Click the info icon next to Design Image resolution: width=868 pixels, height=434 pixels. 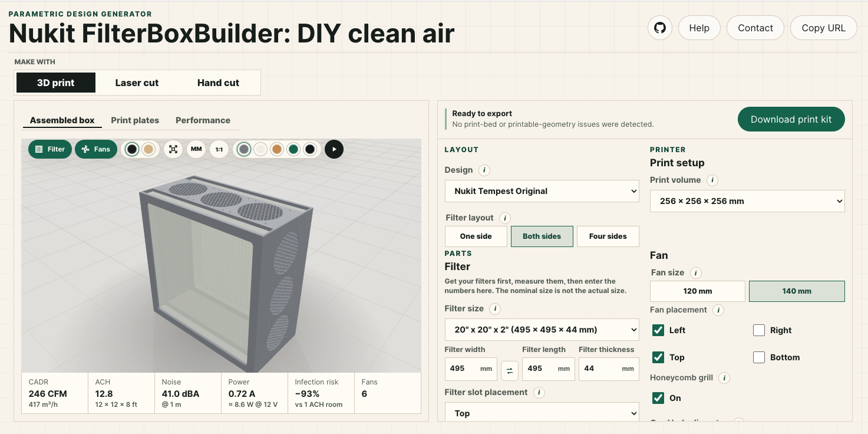484,170
